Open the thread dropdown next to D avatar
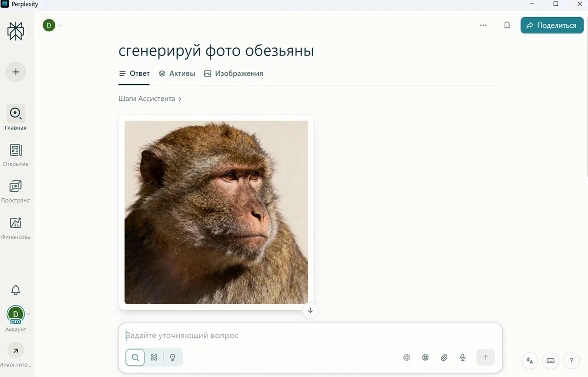Image resolution: width=588 pixels, height=377 pixels. click(59, 25)
